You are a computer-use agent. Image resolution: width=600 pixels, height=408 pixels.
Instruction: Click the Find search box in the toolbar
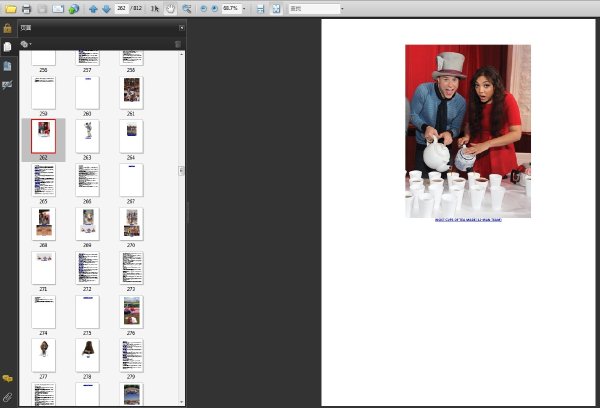315,8
